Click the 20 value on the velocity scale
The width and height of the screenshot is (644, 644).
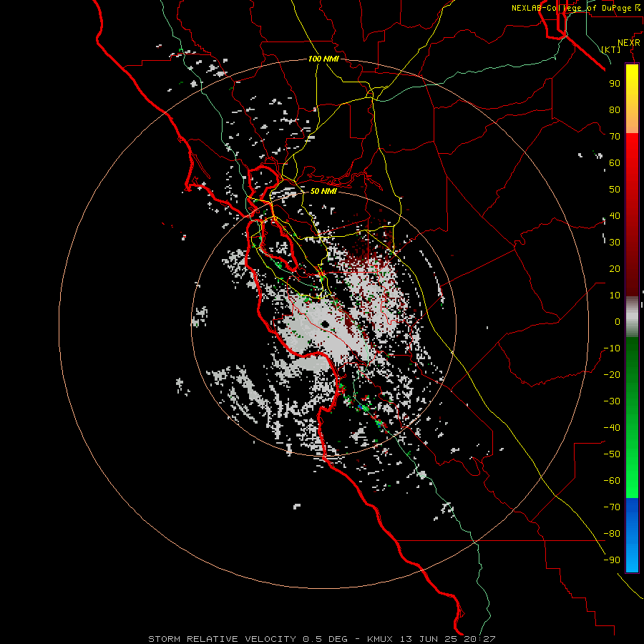(x=615, y=268)
